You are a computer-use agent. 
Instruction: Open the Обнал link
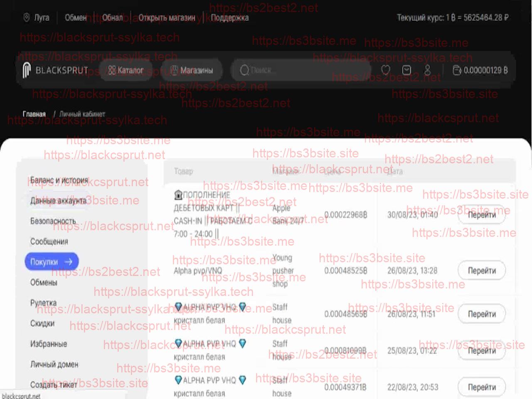(113, 17)
